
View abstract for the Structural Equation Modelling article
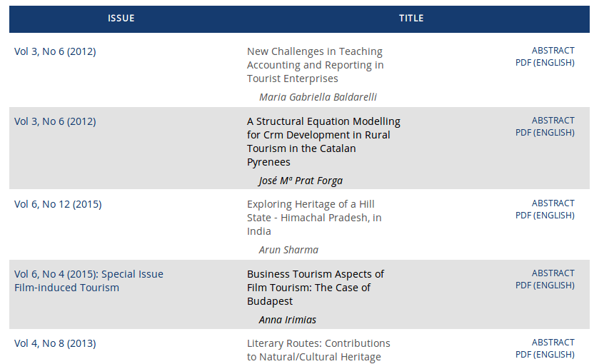coord(553,121)
